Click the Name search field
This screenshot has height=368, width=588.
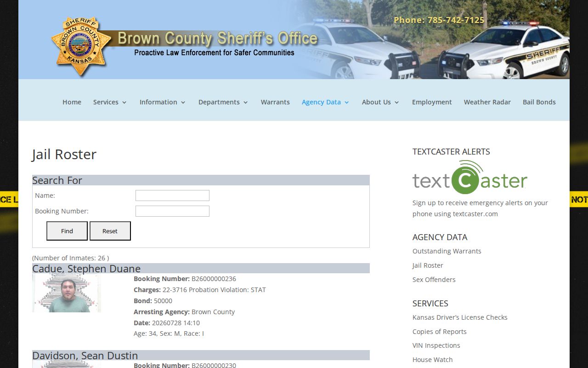(x=172, y=195)
